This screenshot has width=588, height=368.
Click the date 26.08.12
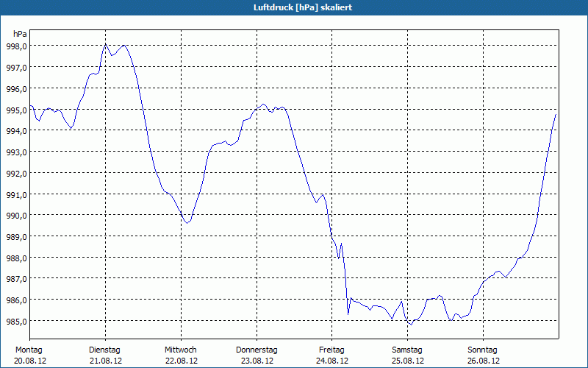pyautogui.click(x=484, y=361)
